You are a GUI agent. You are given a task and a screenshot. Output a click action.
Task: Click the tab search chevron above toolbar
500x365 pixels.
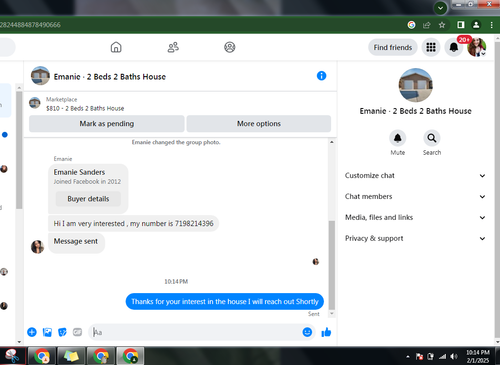point(440,8)
